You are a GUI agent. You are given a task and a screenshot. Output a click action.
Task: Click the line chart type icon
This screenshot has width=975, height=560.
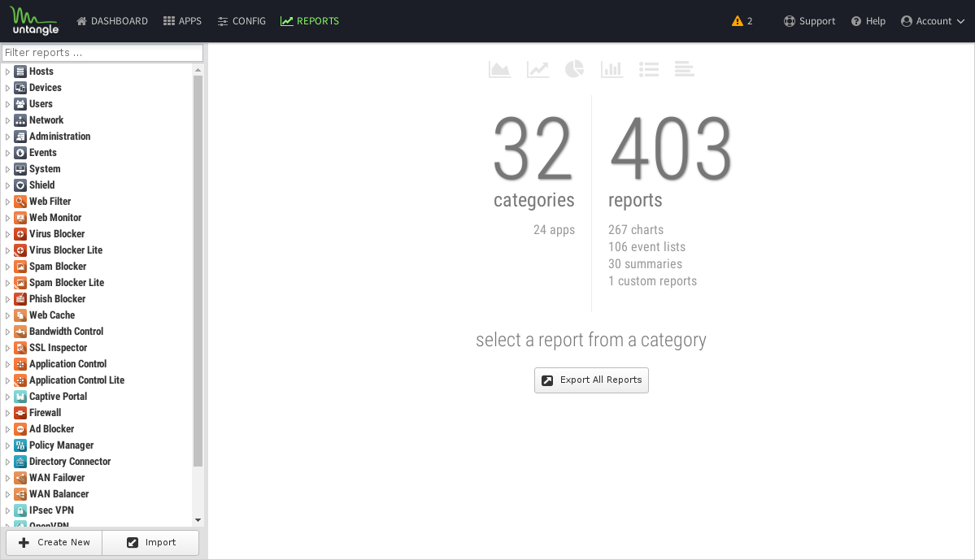coord(538,69)
